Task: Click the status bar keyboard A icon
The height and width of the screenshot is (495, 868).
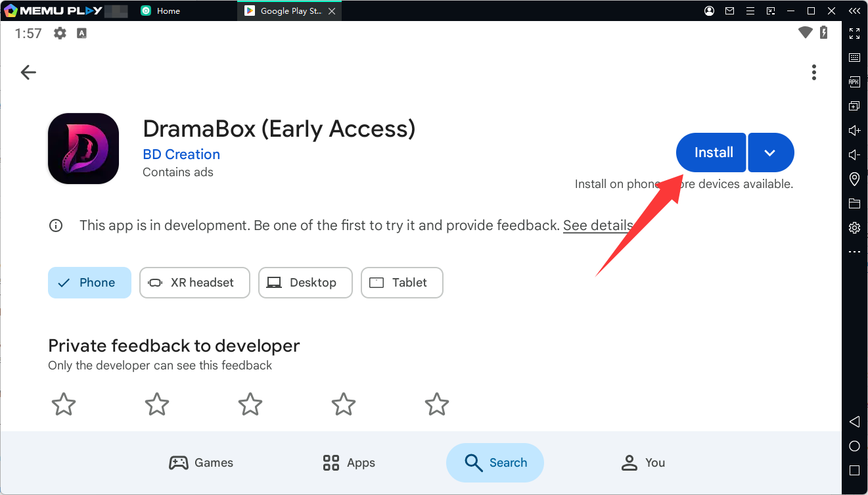Action: coord(81,34)
